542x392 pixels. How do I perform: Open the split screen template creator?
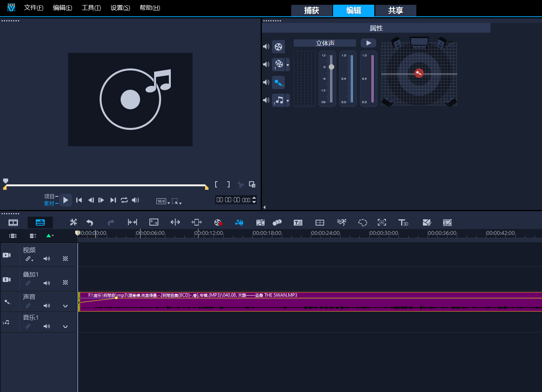click(x=427, y=222)
